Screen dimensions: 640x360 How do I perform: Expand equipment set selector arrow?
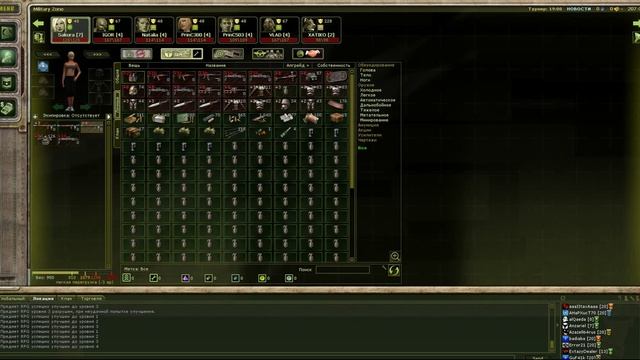(x=109, y=116)
